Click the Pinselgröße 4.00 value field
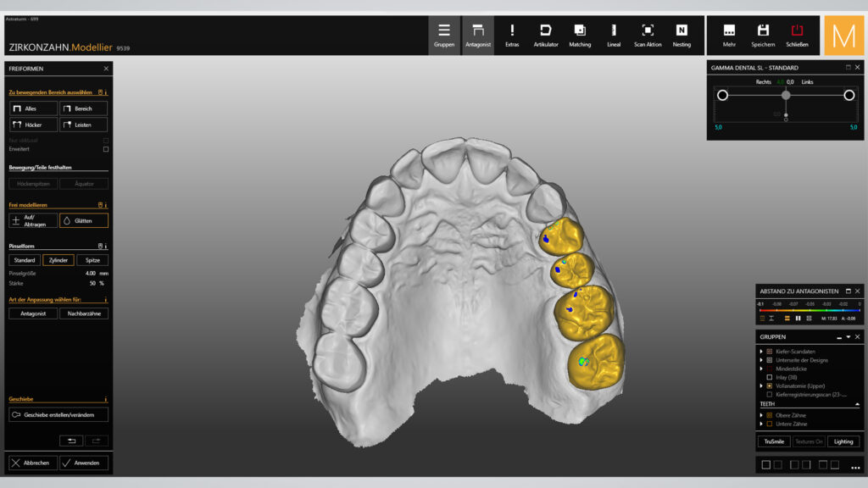The image size is (868, 488). tap(91, 274)
